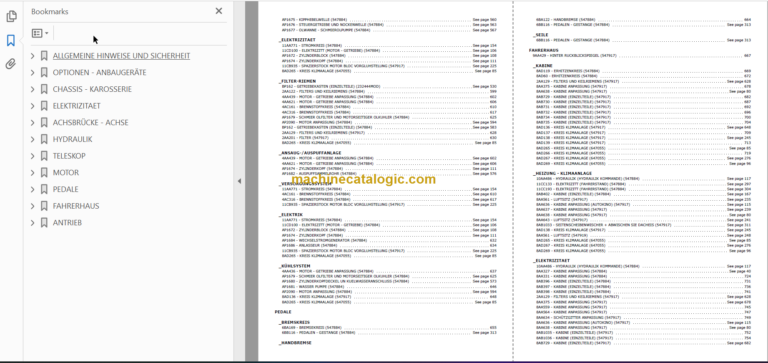The height and width of the screenshot is (363, 768).
Task: Open the FAHRERHAUS bookmark in sidebar
Action: coord(76,206)
